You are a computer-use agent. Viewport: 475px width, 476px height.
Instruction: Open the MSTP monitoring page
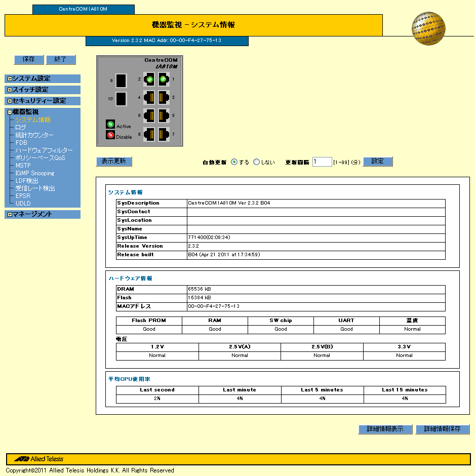tap(23, 166)
